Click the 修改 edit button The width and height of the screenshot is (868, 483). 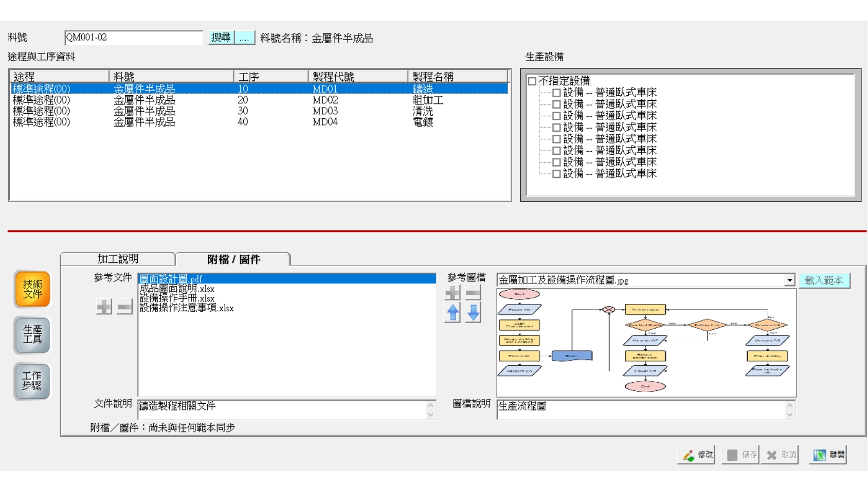point(696,455)
